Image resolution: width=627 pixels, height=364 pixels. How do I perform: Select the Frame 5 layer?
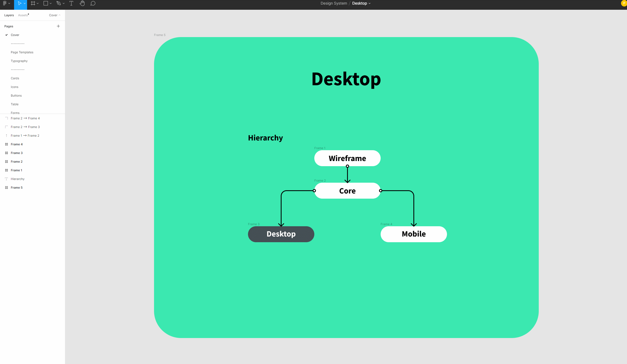[x=17, y=188]
